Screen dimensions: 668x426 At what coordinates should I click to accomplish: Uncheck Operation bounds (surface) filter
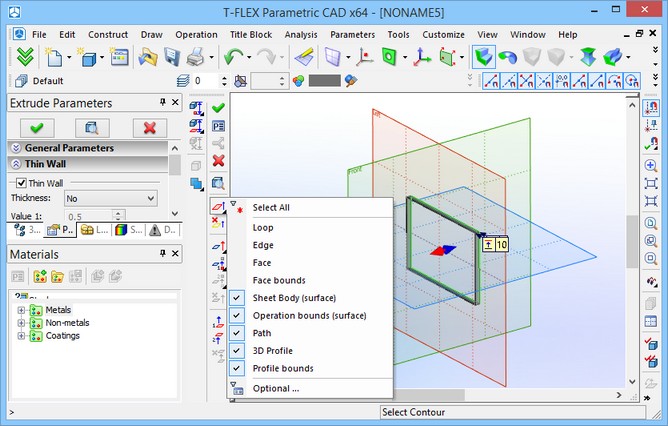tap(236, 316)
